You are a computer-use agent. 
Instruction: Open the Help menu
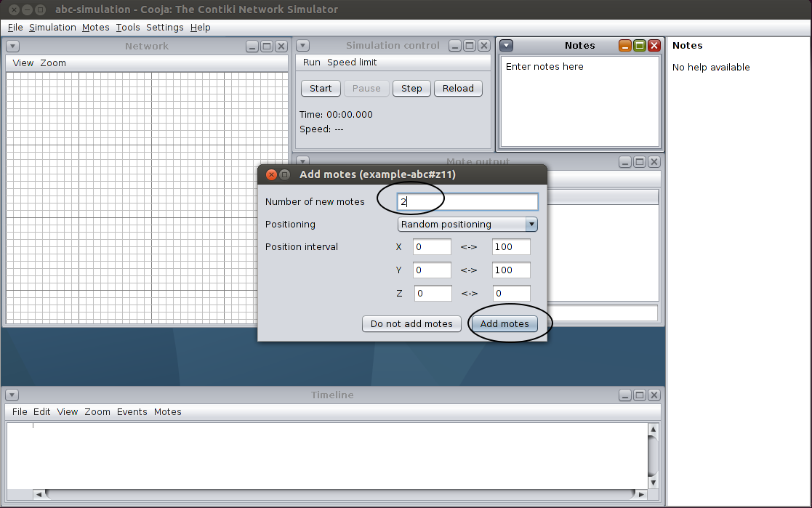pyautogui.click(x=200, y=28)
